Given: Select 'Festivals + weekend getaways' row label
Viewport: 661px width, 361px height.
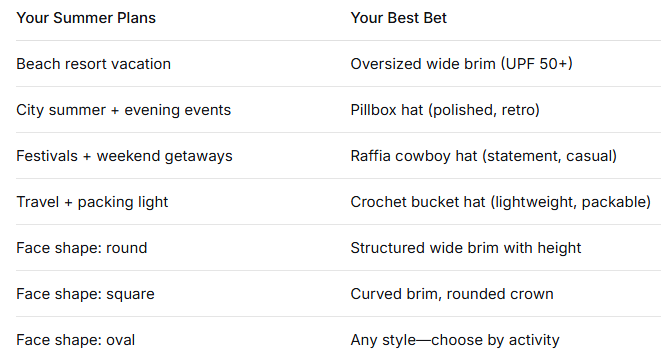Looking at the screenshot, I should 124,156.
